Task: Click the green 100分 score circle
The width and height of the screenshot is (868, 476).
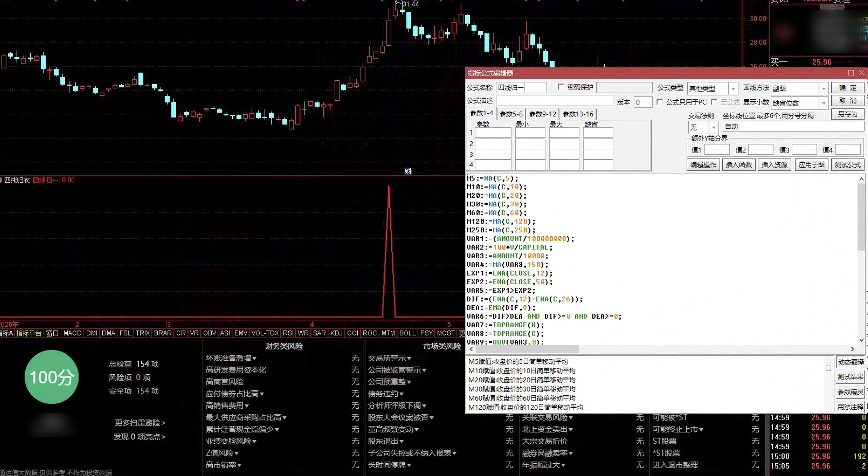Action: coord(52,377)
